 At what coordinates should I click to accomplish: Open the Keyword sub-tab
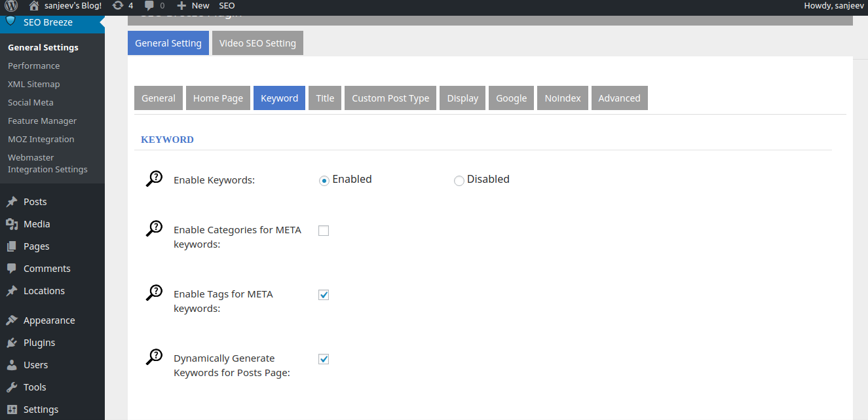(x=279, y=98)
